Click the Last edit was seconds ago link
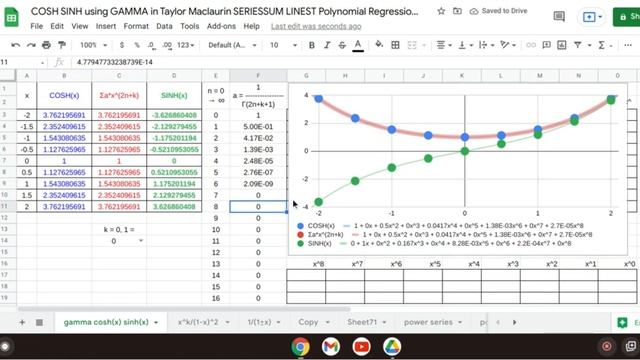This screenshot has width=640, height=360. 316,26
